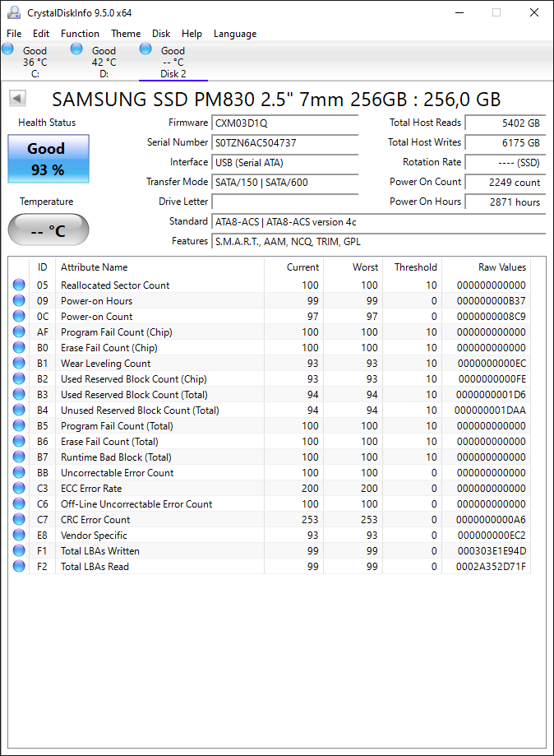Click status icon for Uncorrectable Error Count row BB

point(19,472)
